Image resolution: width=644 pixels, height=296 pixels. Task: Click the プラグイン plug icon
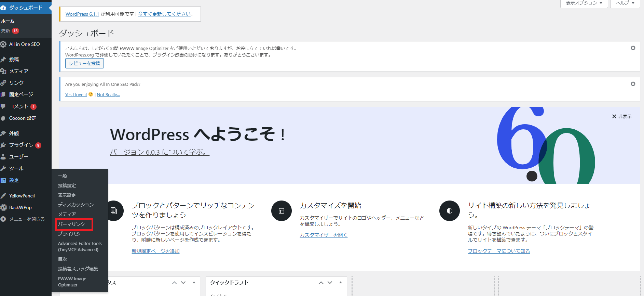pos(3,145)
